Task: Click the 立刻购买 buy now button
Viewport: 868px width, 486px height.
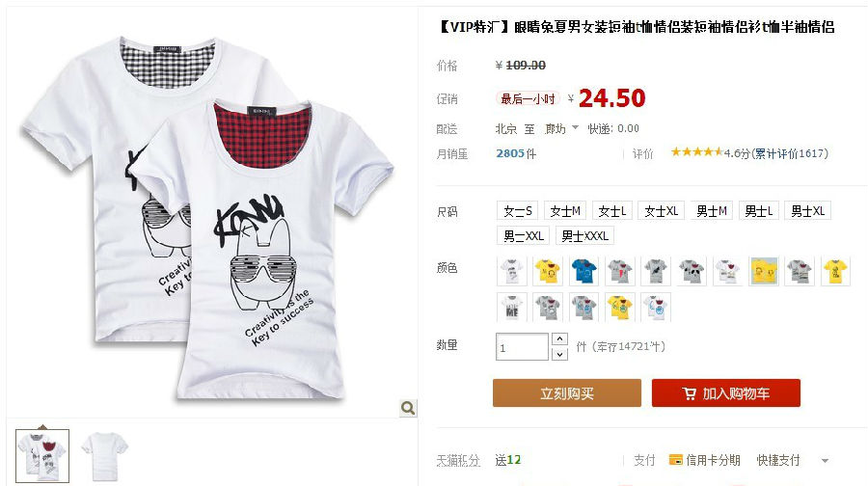Action: (x=567, y=393)
